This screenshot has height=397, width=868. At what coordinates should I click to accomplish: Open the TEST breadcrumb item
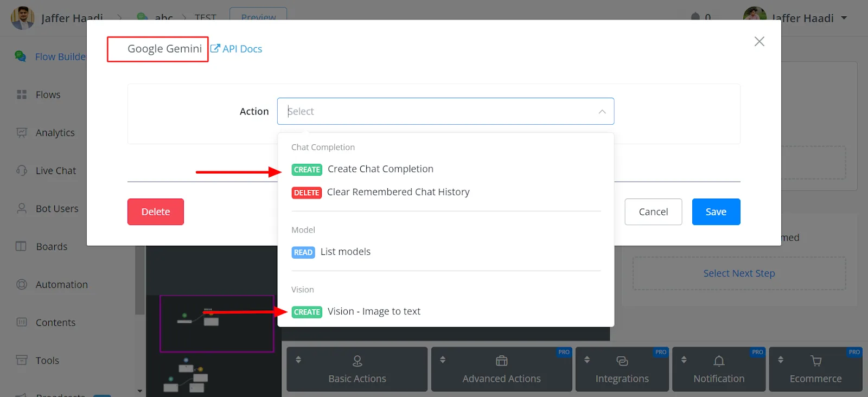click(x=205, y=18)
